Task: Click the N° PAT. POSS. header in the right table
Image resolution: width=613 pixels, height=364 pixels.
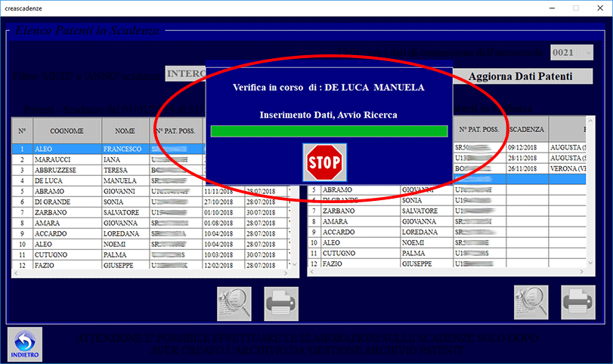Action: coord(479,129)
